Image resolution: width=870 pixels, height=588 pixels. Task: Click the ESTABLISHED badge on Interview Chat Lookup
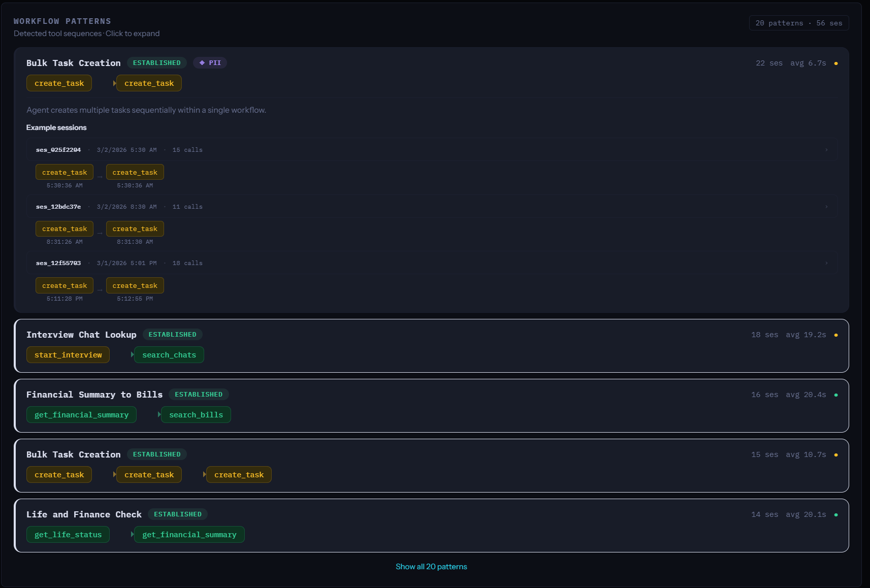(x=173, y=334)
